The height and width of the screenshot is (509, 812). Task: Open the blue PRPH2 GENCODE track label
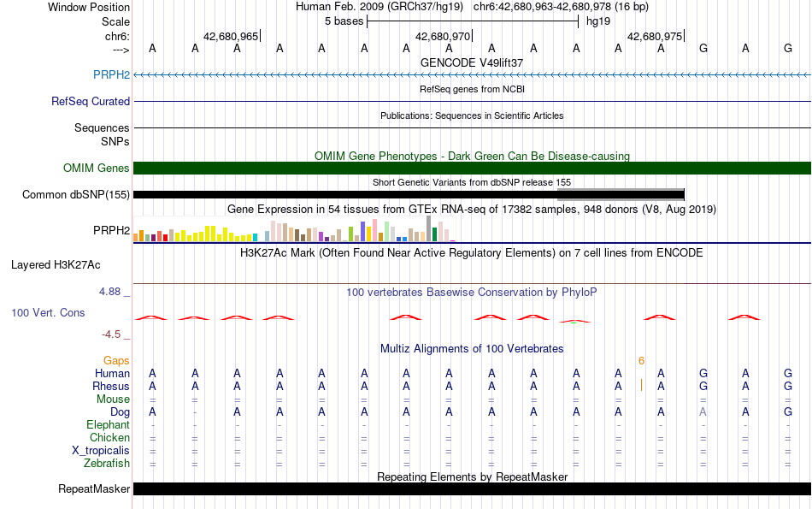[111, 74]
